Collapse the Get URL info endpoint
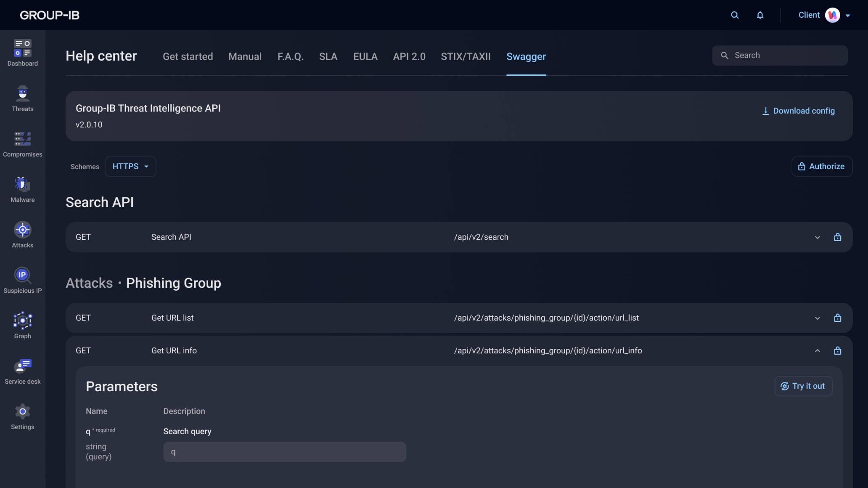Image resolution: width=868 pixels, height=488 pixels. pos(818,351)
